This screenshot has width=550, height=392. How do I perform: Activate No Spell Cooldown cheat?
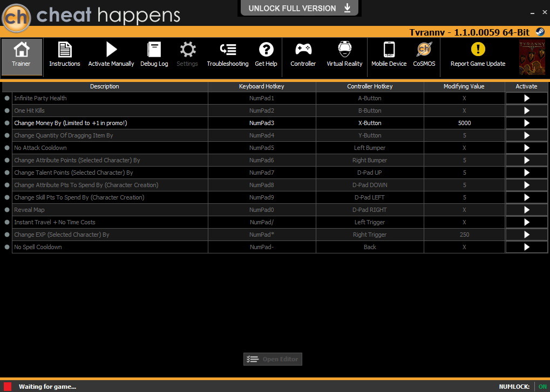click(x=526, y=247)
